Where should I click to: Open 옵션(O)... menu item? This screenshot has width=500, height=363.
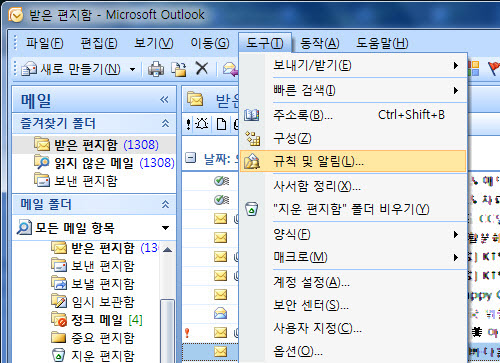[353, 351]
